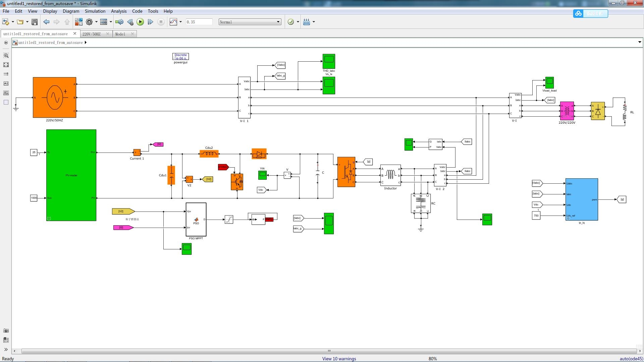This screenshot has height=362, width=644.
Task: Open the Simulation menu
Action: [95, 11]
